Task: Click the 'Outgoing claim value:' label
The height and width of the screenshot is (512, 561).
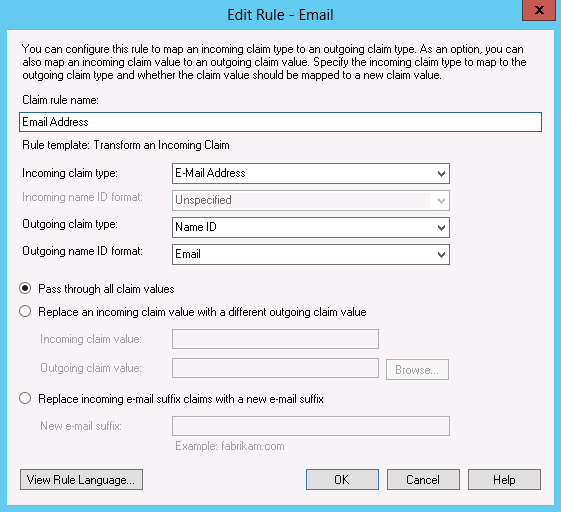Action: (91, 368)
